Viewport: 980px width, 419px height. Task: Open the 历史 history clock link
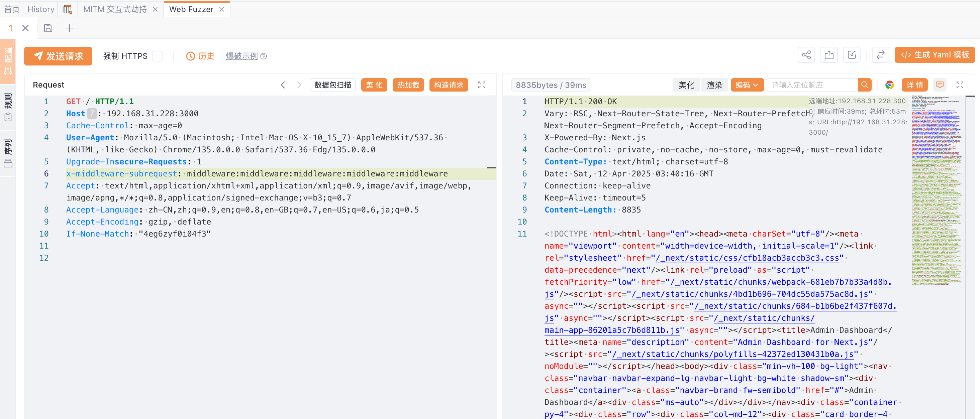pos(200,56)
